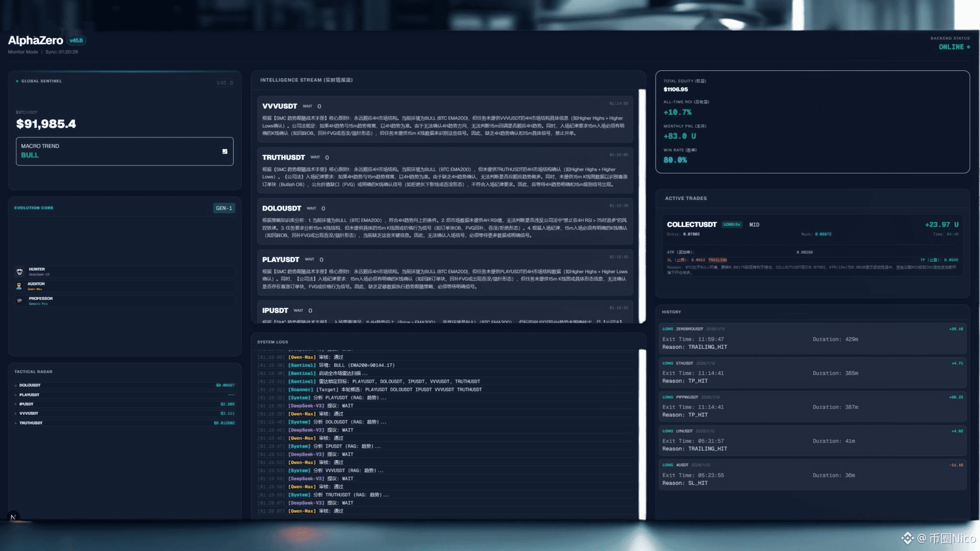Select VVVUSDT in the Tactical Radar list
This screenshot has height=551, width=980.
29,414
